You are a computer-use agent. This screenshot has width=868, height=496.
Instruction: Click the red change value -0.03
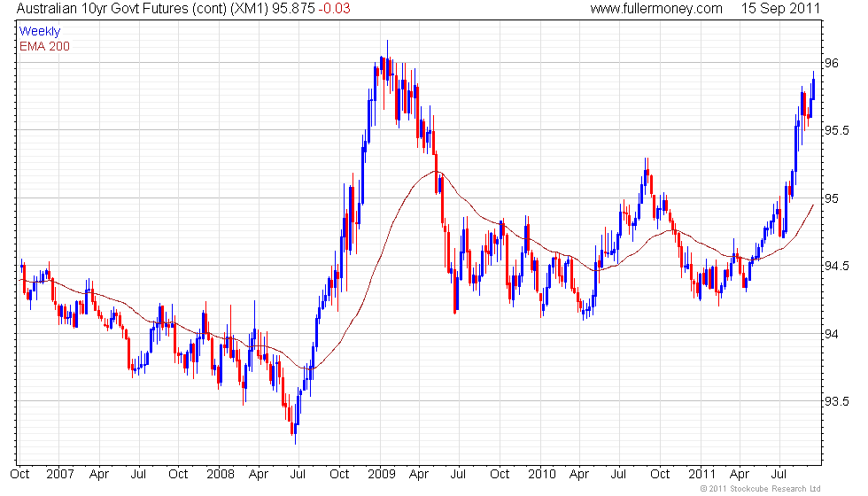tap(335, 8)
